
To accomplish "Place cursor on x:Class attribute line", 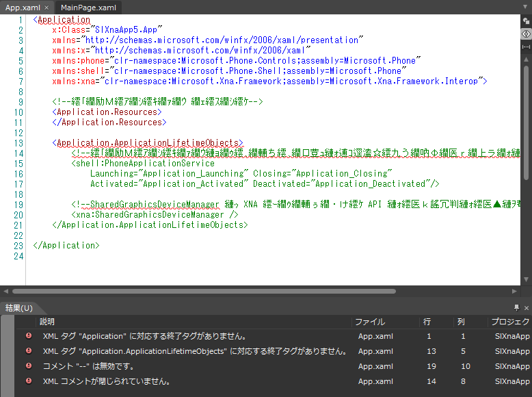I will point(107,30).
